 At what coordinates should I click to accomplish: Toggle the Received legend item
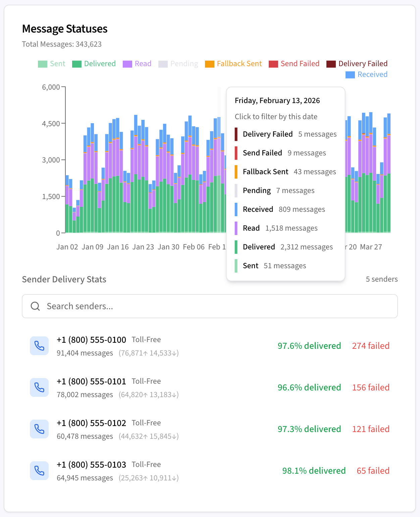coord(366,74)
